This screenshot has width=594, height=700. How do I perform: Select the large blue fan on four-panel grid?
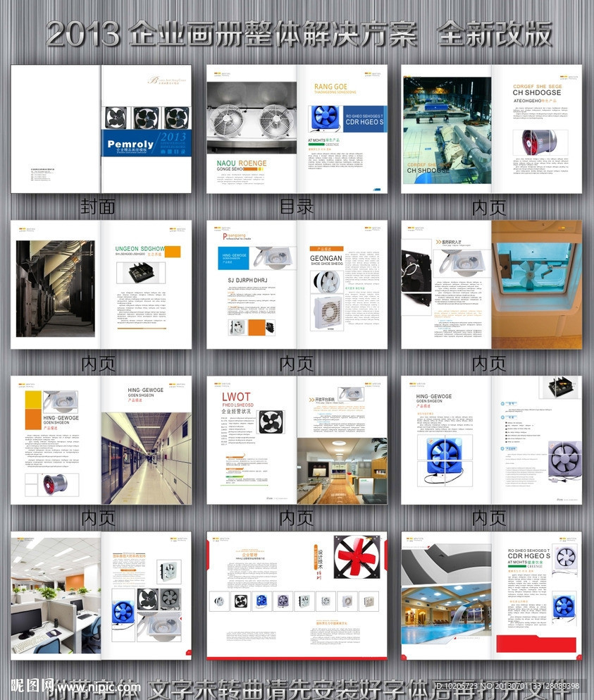click(445, 461)
